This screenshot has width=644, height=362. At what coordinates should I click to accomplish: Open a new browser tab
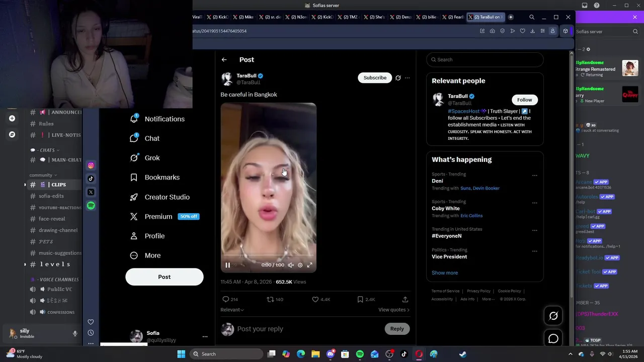[x=511, y=17]
